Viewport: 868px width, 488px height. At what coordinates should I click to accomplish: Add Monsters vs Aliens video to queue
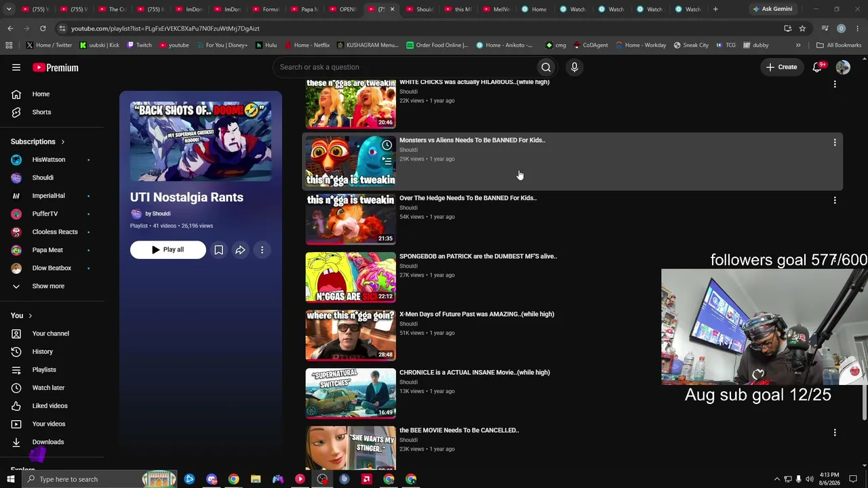(387, 161)
